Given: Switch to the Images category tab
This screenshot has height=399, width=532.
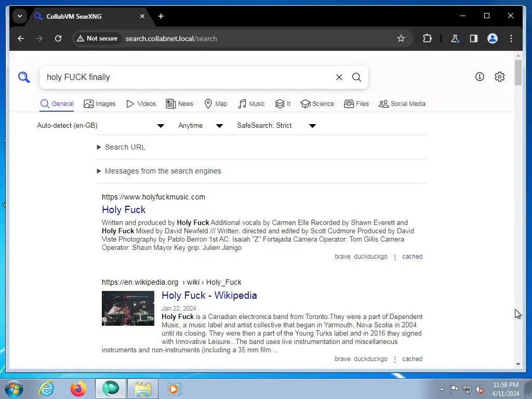Looking at the screenshot, I should click(x=100, y=104).
